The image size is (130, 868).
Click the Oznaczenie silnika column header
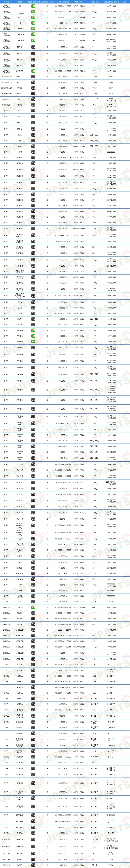[111, 2]
